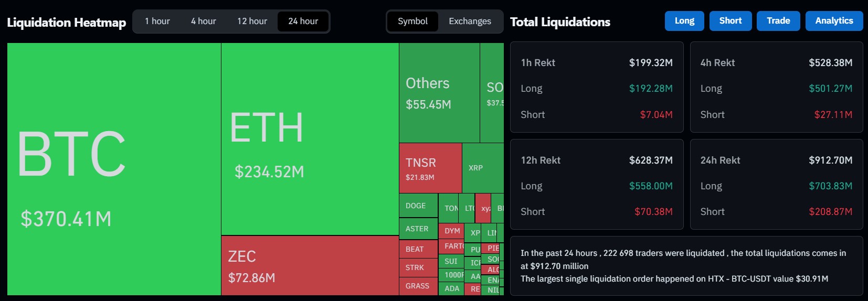Choose the 12 hour timeframe

point(252,21)
